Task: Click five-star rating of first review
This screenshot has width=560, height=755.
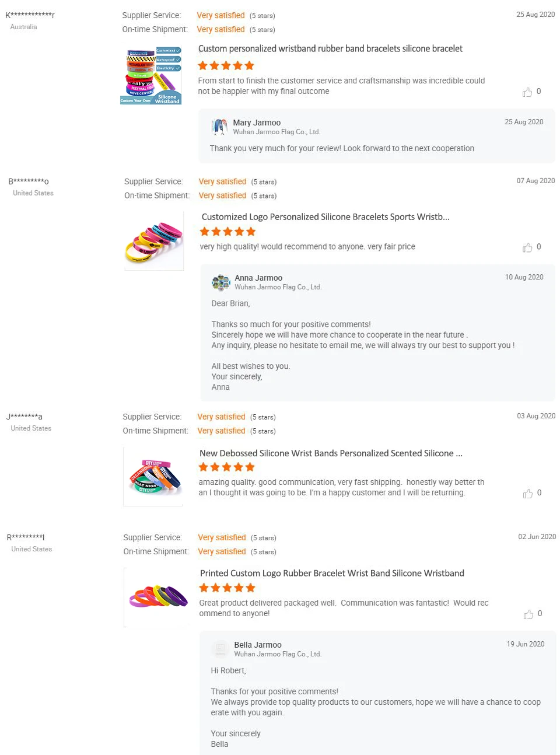Action: (x=226, y=66)
